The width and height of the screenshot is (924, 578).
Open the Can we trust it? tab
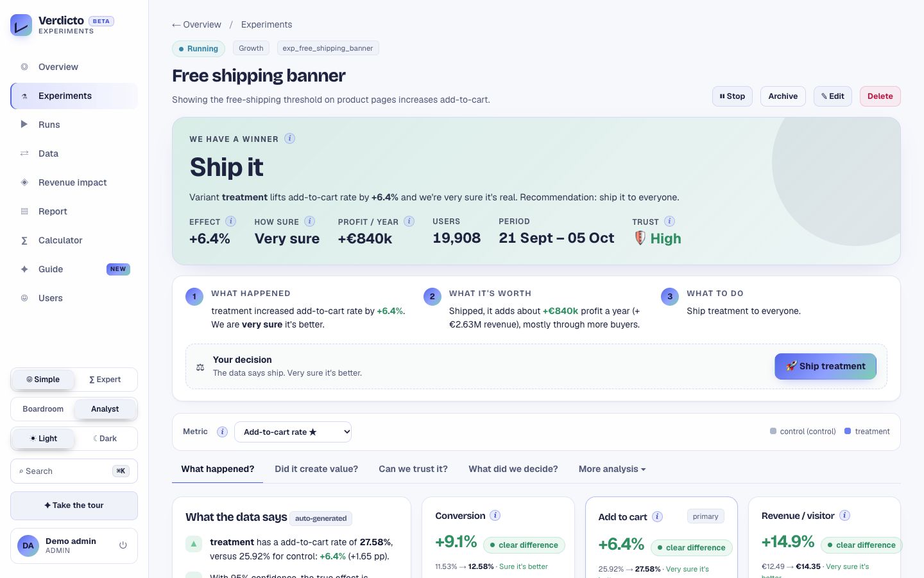(413, 469)
